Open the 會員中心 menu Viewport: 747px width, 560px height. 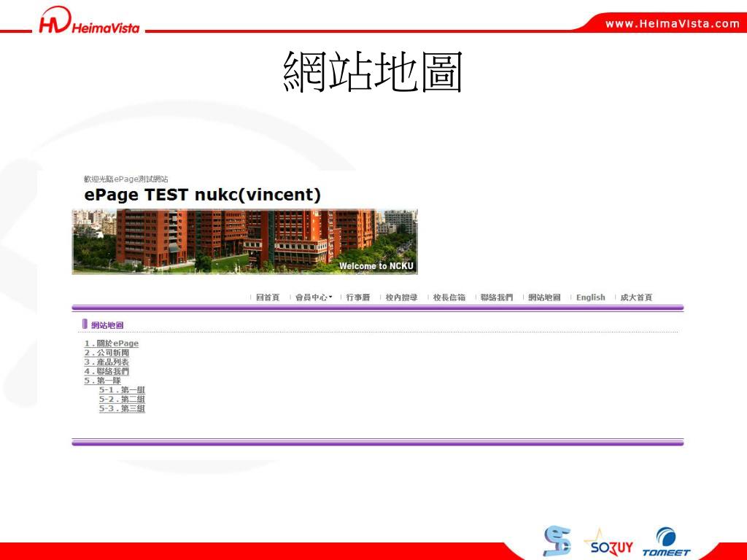[314, 297]
